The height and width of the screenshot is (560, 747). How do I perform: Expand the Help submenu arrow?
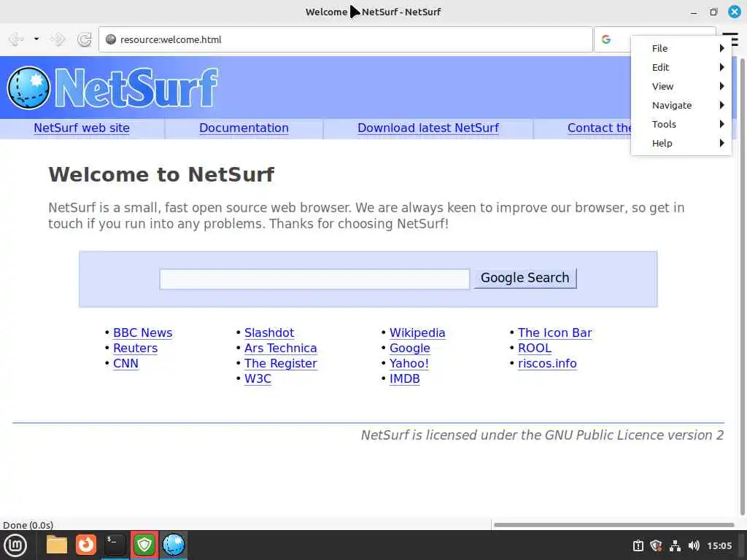tap(721, 144)
